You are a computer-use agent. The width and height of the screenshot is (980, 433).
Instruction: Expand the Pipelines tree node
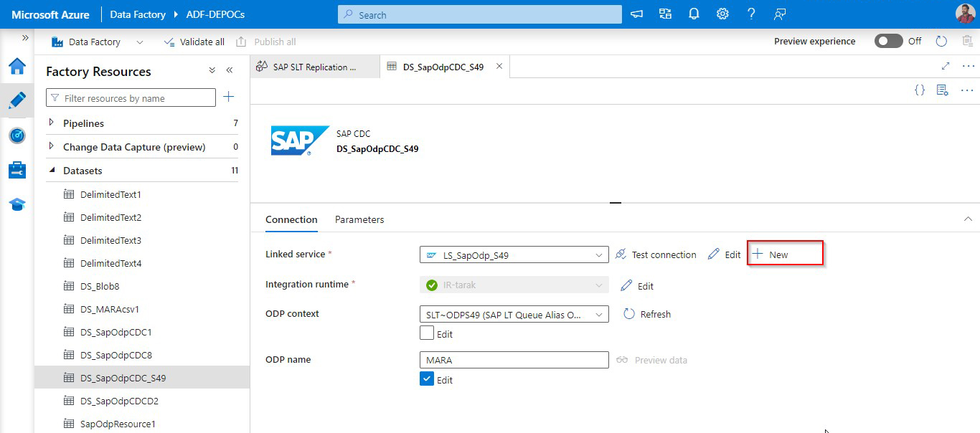(x=52, y=123)
